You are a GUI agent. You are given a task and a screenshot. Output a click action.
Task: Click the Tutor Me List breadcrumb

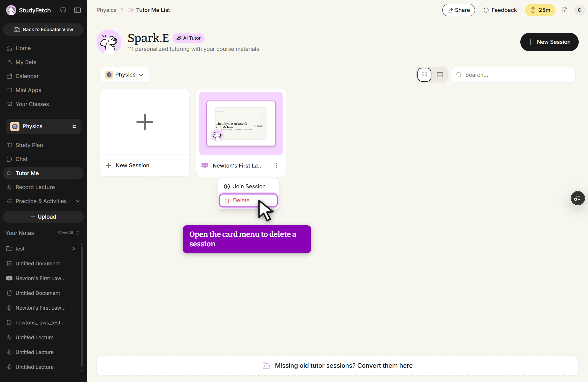(x=153, y=10)
